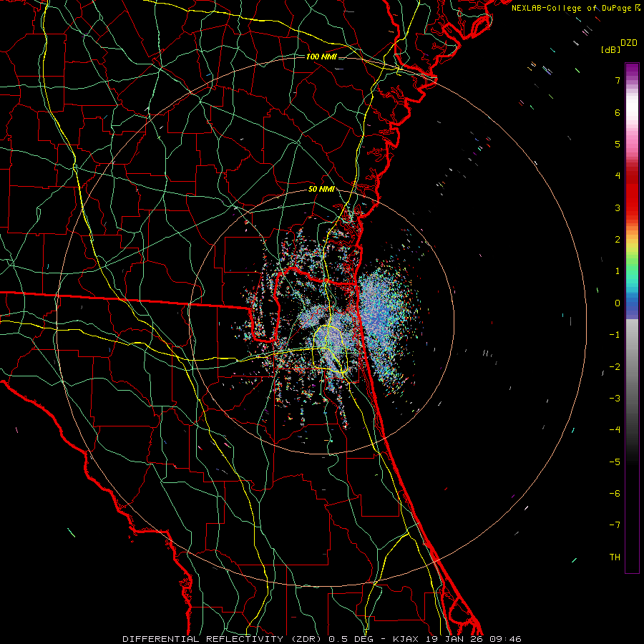Click the DZD legend title
Viewport: 644px width, 644px height.
point(629,43)
